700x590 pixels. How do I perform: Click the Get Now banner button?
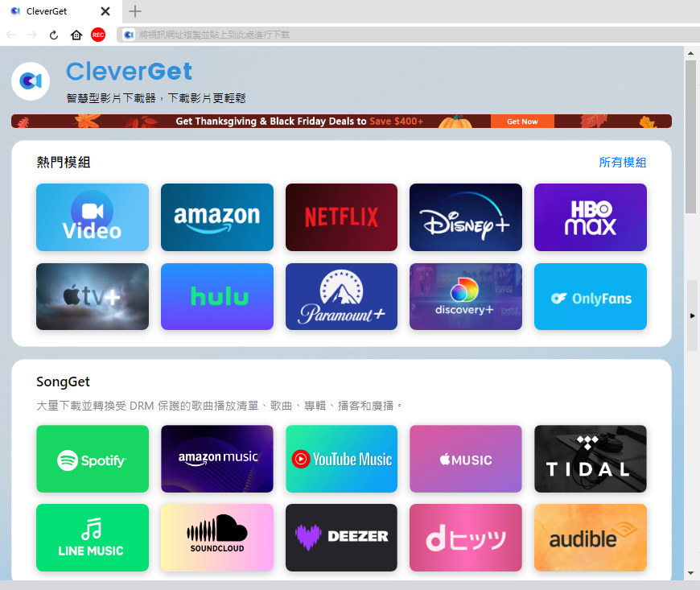pyautogui.click(x=522, y=122)
